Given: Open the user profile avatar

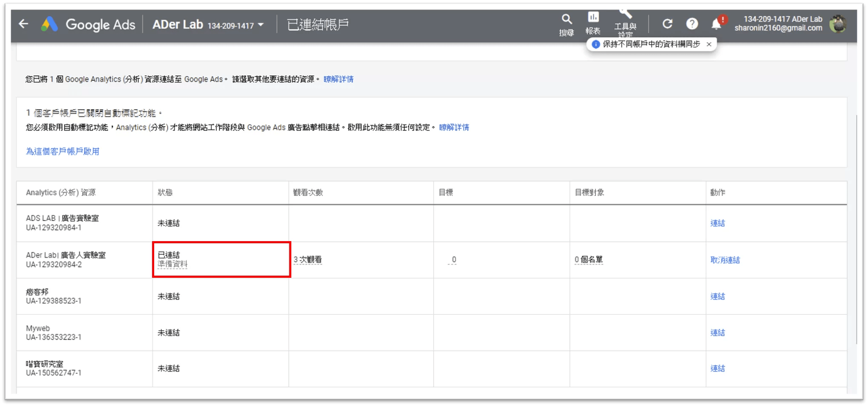Looking at the screenshot, I should tap(838, 24).
